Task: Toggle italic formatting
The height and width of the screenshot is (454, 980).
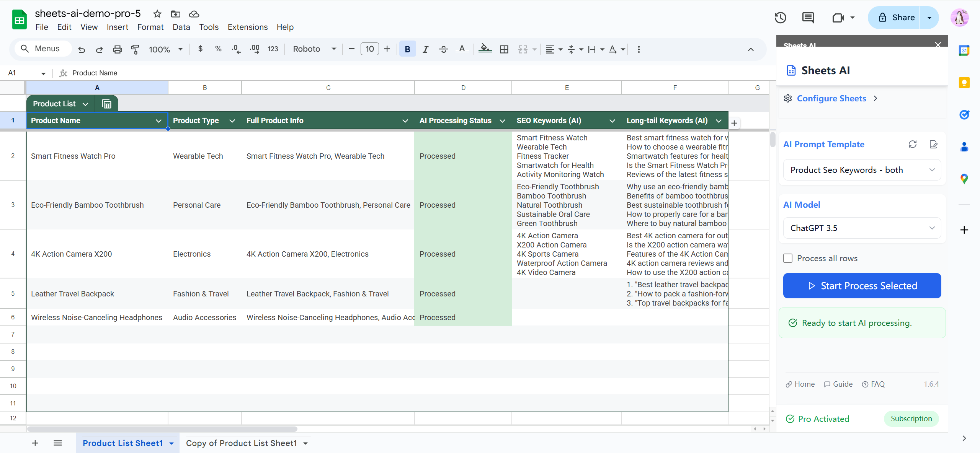Action: 425,49
